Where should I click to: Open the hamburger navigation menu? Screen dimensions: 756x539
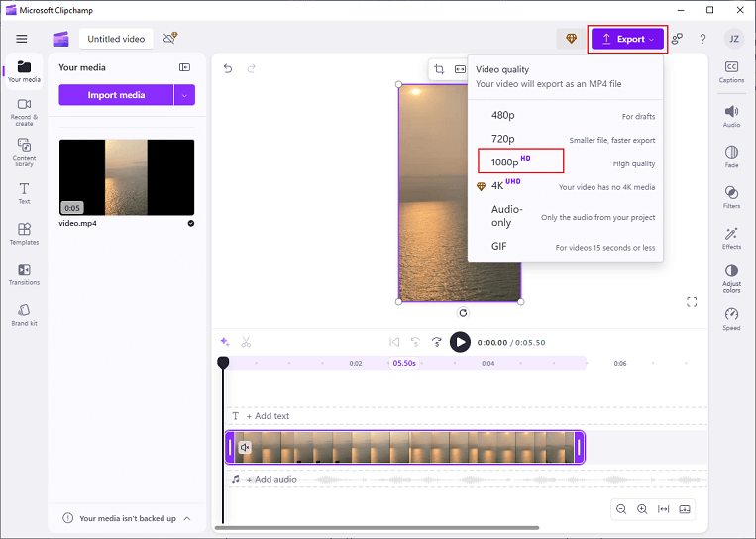click(x=22, y=39)
